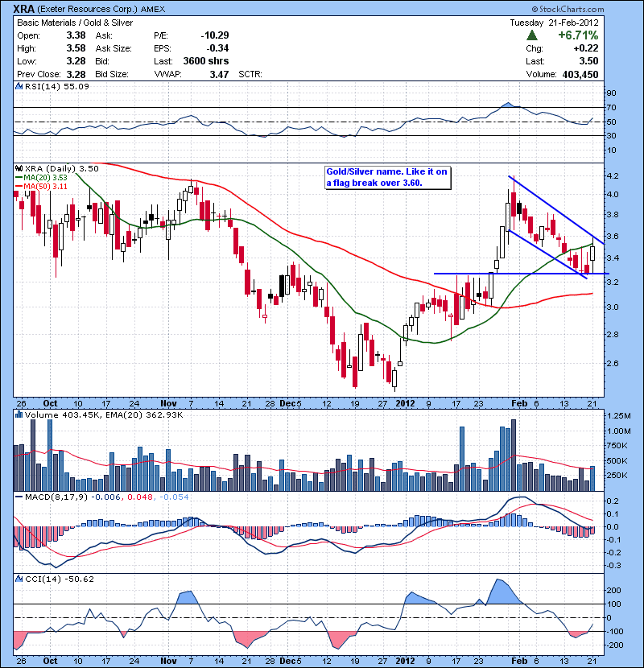Click the EPS value -0.34
This screenshot has height=668, width=644.
coord(217,48)
